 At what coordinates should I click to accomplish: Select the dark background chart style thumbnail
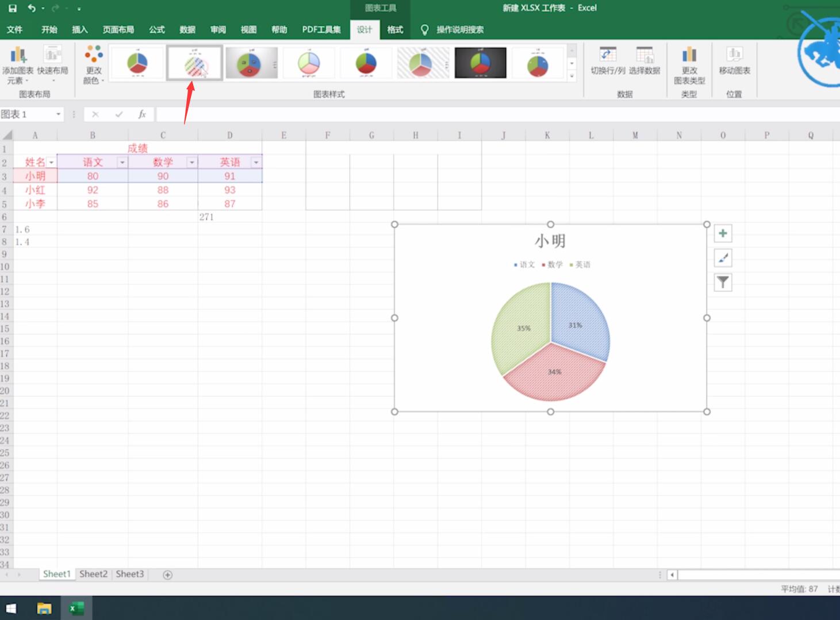point(481,63)
